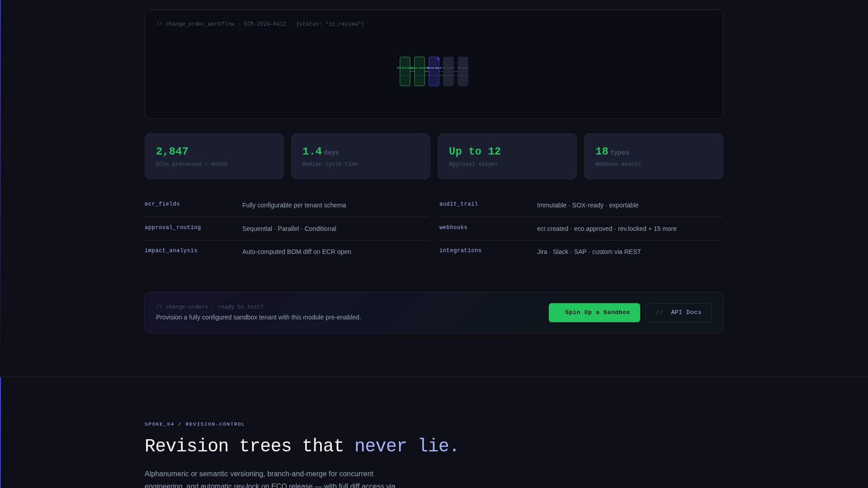Select the ECR Initiated workflow stage
The width and height of the screenshot is (868, 488).
pyautogui.click(x=405, y=71)
